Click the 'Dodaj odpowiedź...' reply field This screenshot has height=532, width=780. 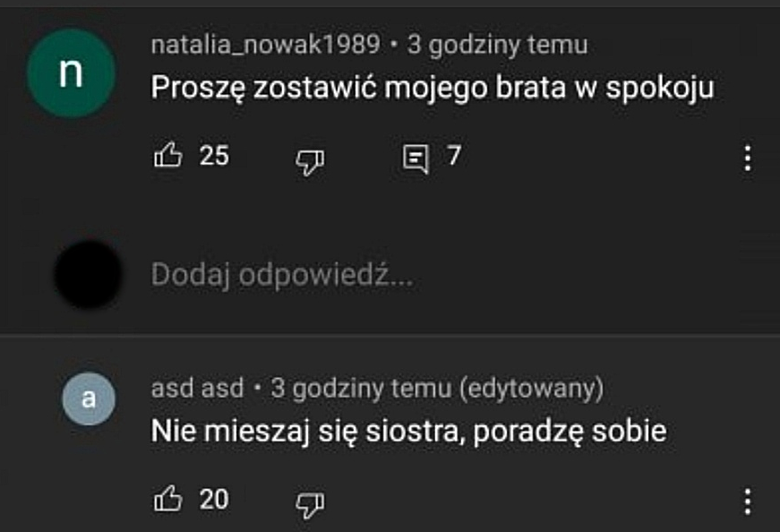click(x=282, y=275)
